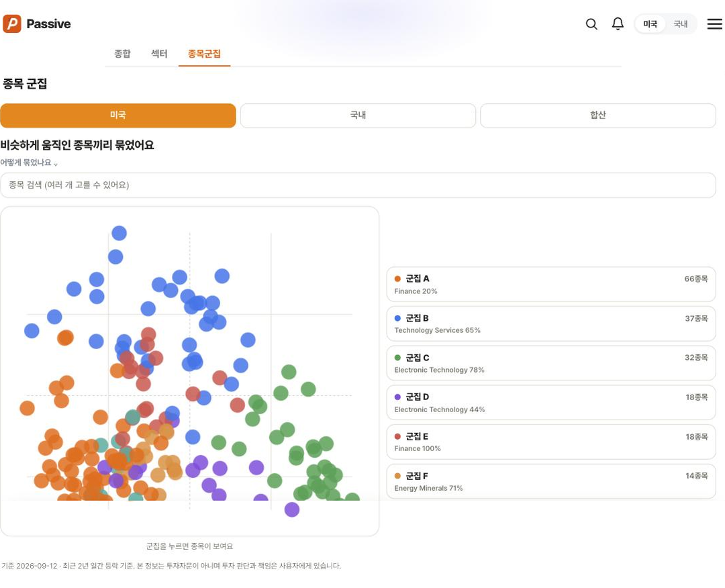Viewport: 725px width, 588px height.
Task: Switch to the 섹터 tab
Action: point(159,54)
